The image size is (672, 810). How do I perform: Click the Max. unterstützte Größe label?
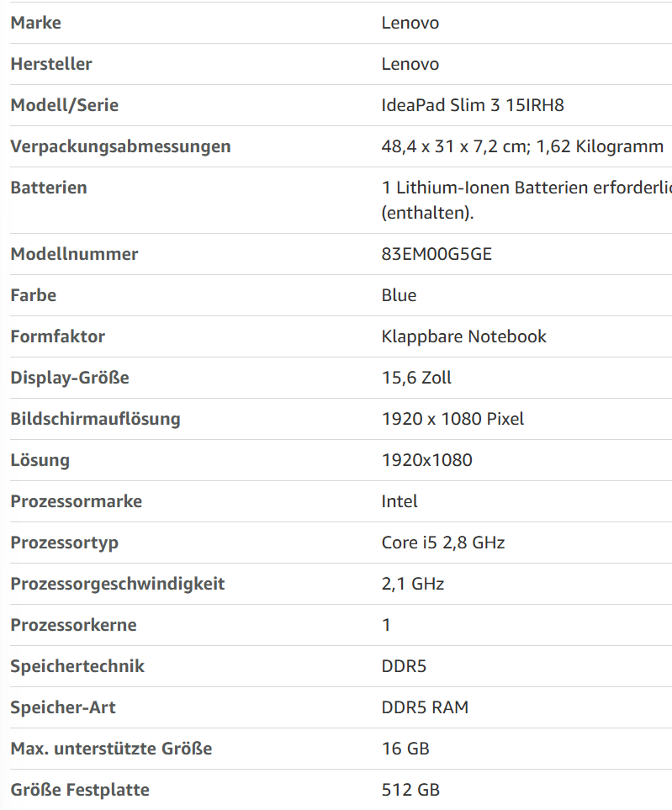(x=111, y=749)
